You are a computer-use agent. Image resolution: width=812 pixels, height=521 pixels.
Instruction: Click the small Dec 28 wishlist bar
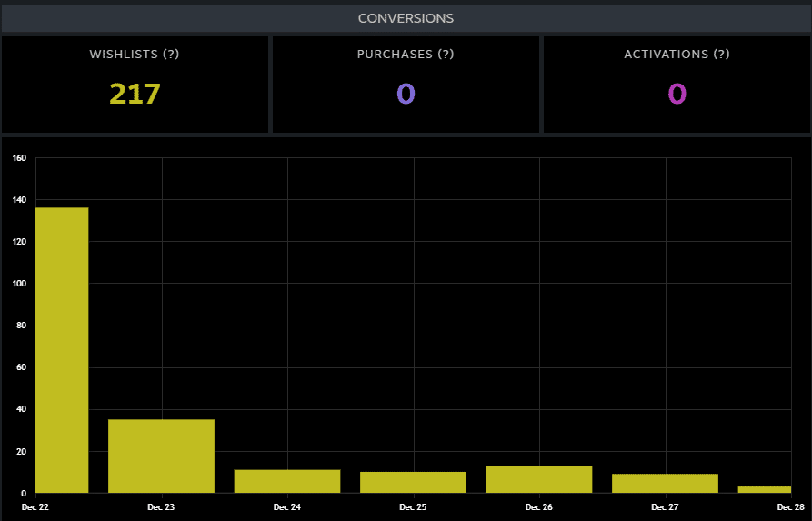[x=765, y=489]
